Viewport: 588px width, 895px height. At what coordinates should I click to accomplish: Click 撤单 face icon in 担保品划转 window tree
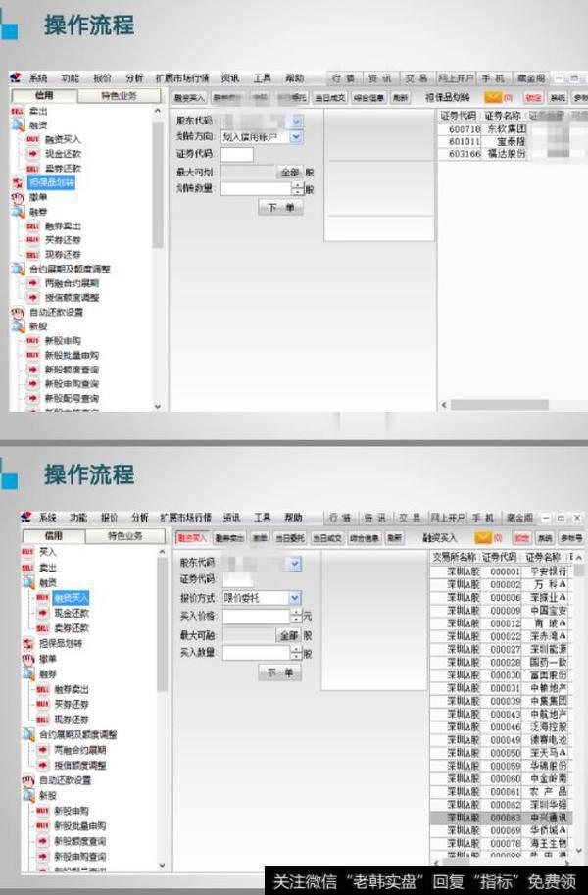point(17,197)
